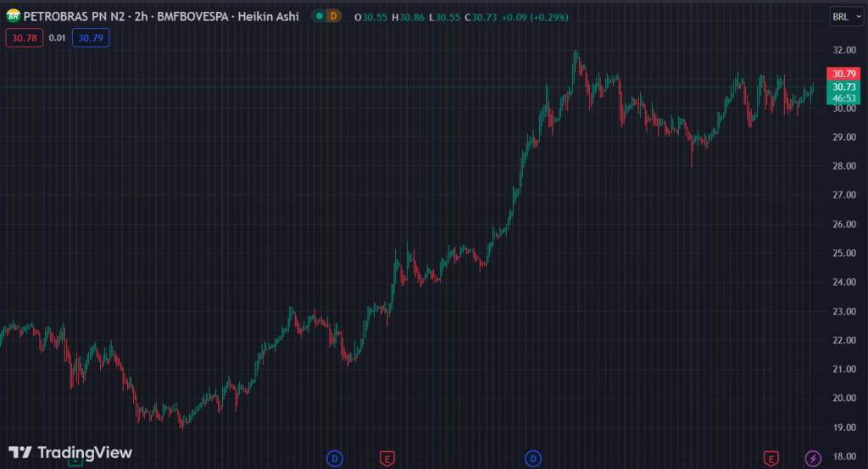The image size is (868, 469).
Task: Click the 46:53 bar countdown timer
Action: tap(844, 98)
